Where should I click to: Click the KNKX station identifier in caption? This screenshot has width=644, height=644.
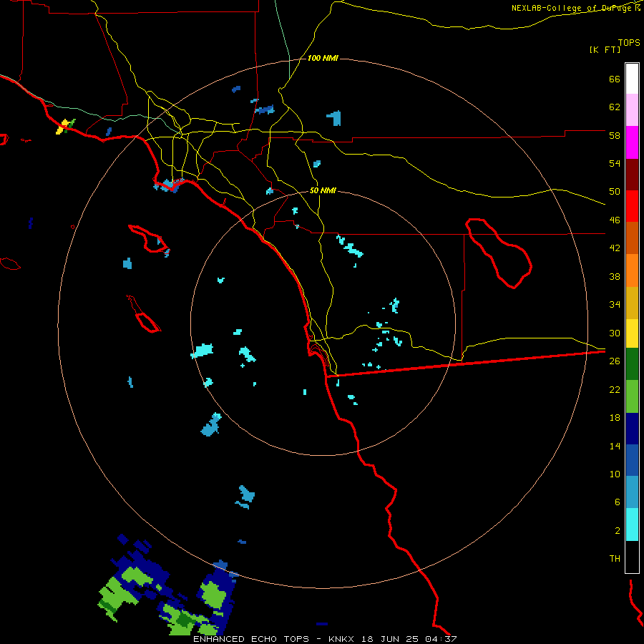click(341, 639)
